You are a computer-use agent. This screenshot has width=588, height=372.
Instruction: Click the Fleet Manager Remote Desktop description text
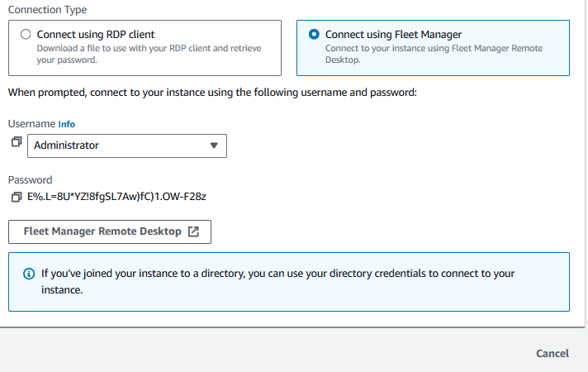(434, 54)
